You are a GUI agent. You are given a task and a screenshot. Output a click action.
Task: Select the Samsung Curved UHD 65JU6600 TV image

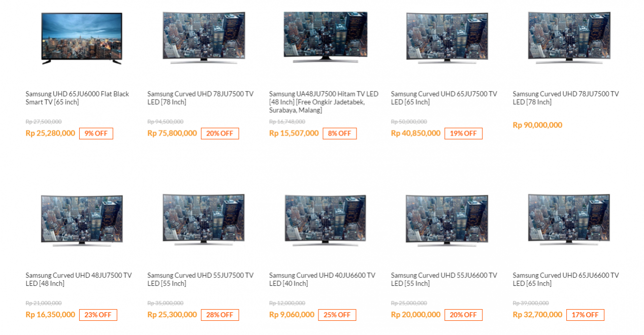(x=569, y=219)
